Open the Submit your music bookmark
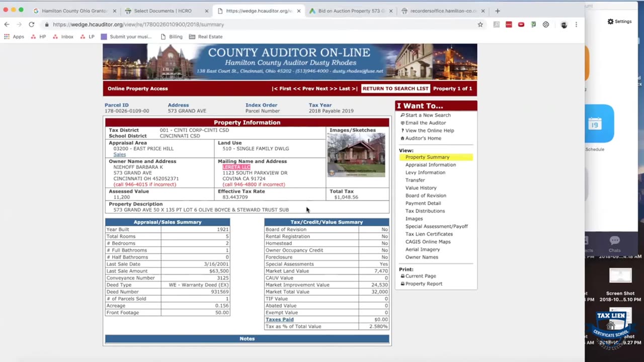 coord(126,37)
